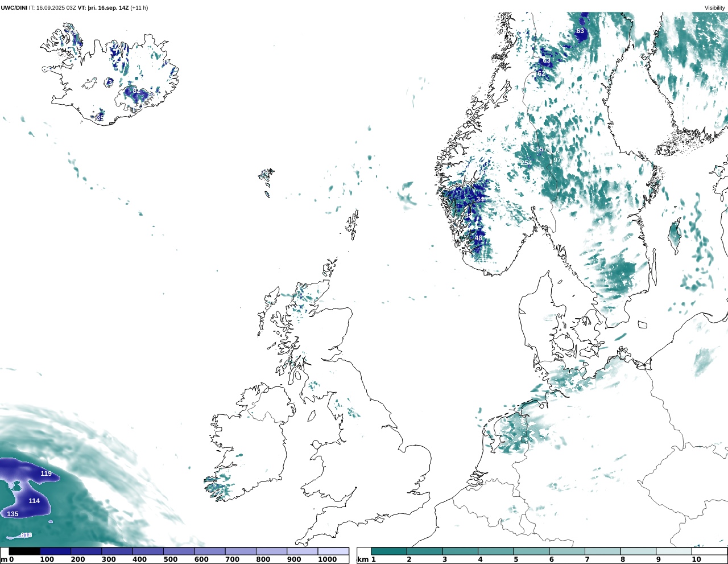Click the 82 visibility value over Iceland
This screenshot has width=728, height=564.
pos(136,90)
